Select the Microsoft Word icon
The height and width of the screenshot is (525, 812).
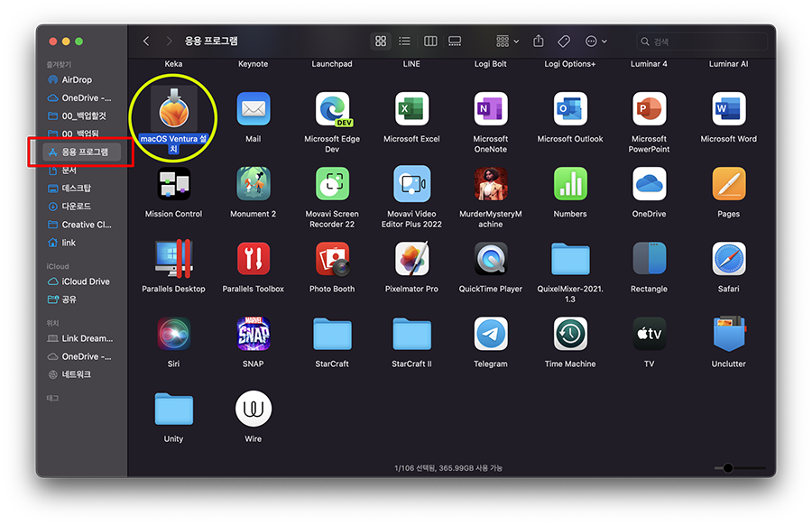coord(729,109)
